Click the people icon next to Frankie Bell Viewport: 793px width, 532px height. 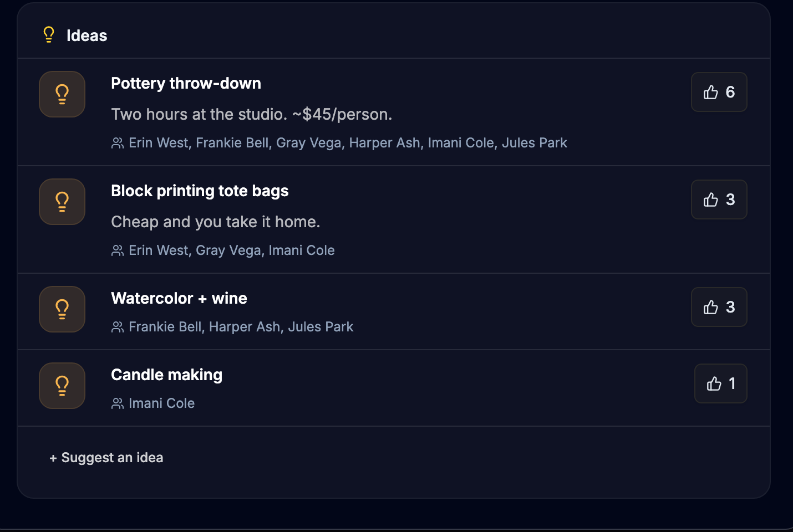point(118,327)
